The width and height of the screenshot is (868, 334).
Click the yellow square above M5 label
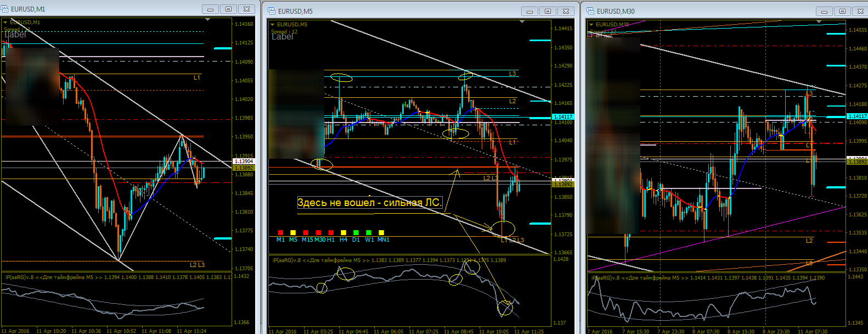(x=293, y=233)
